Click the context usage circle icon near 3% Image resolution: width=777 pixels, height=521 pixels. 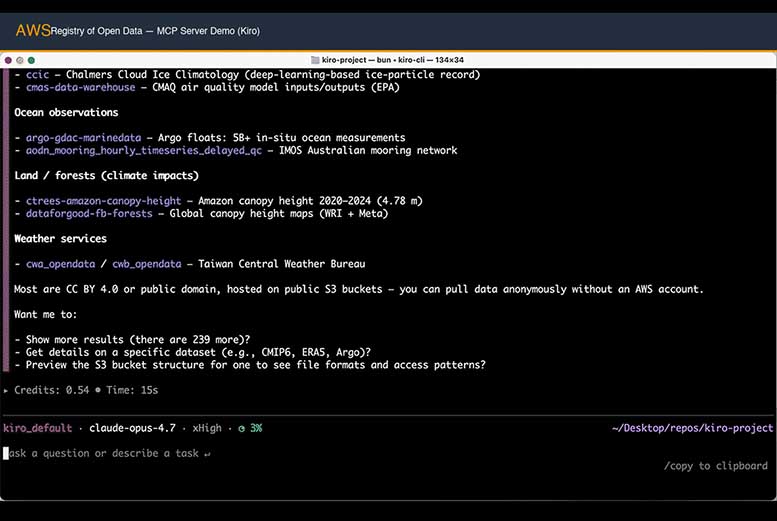tap(241, 428)
